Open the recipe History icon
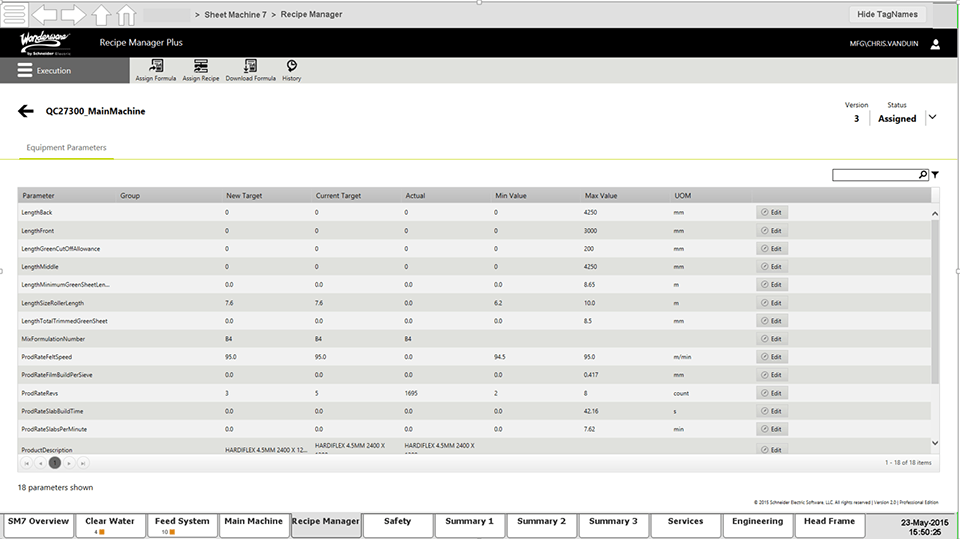Viewport: 960px width, 539px height. coord(291,66)
